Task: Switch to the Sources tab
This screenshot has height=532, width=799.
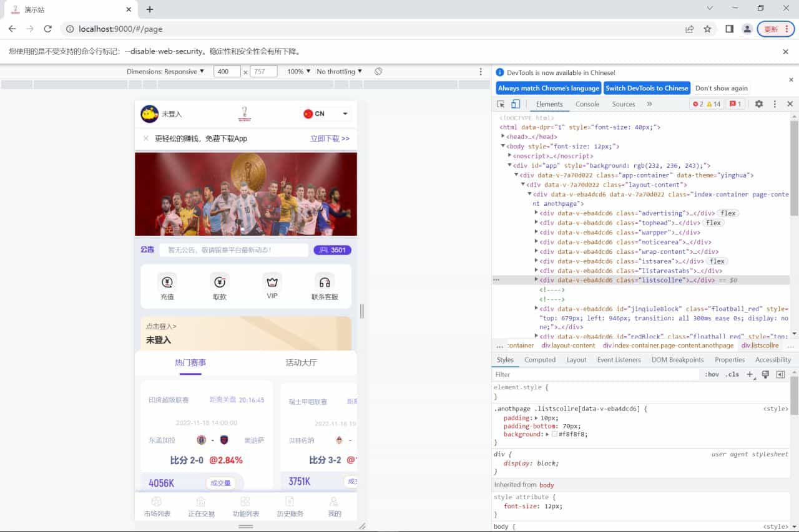Action: click(624, 104)
